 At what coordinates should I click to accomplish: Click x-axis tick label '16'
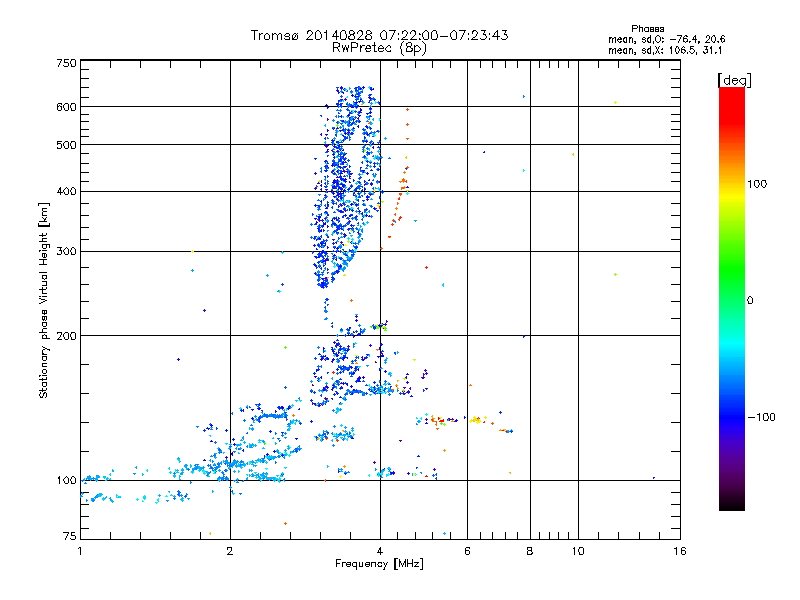click(x=680, y=551)
